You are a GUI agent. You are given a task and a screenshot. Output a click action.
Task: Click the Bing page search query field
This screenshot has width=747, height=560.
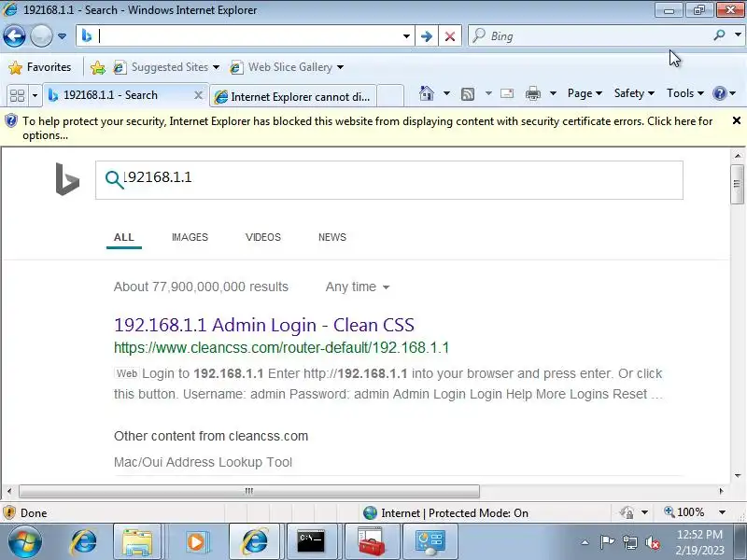[x=388, y=180]
